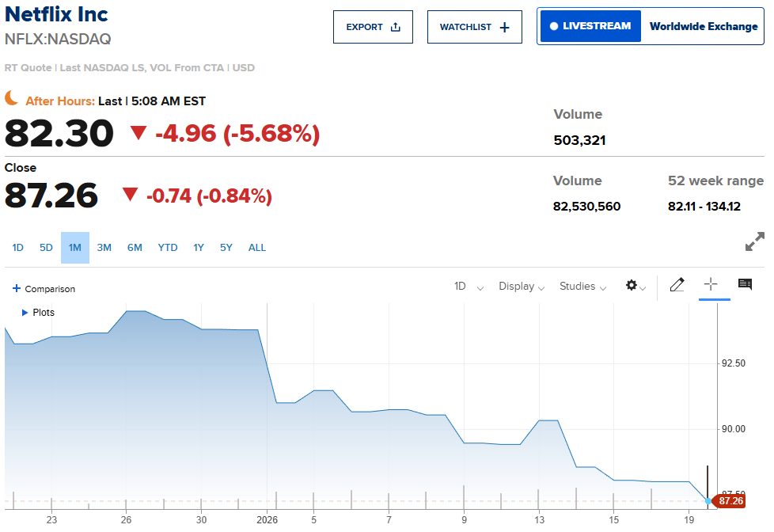Switch to the 5D time range
Image resolution: width=774 pixels, height=532 pixels.
pos(46,248)
